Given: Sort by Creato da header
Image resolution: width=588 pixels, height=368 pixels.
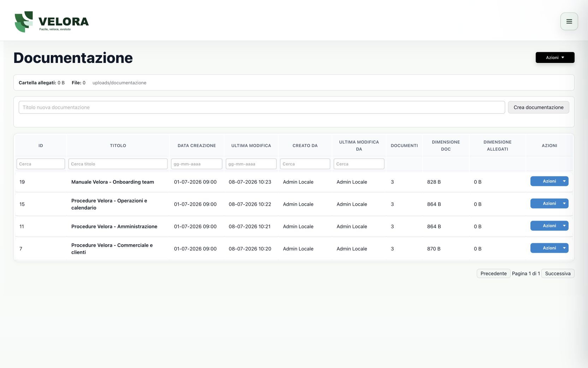Looking at the screenshot, I should point(305,146).
